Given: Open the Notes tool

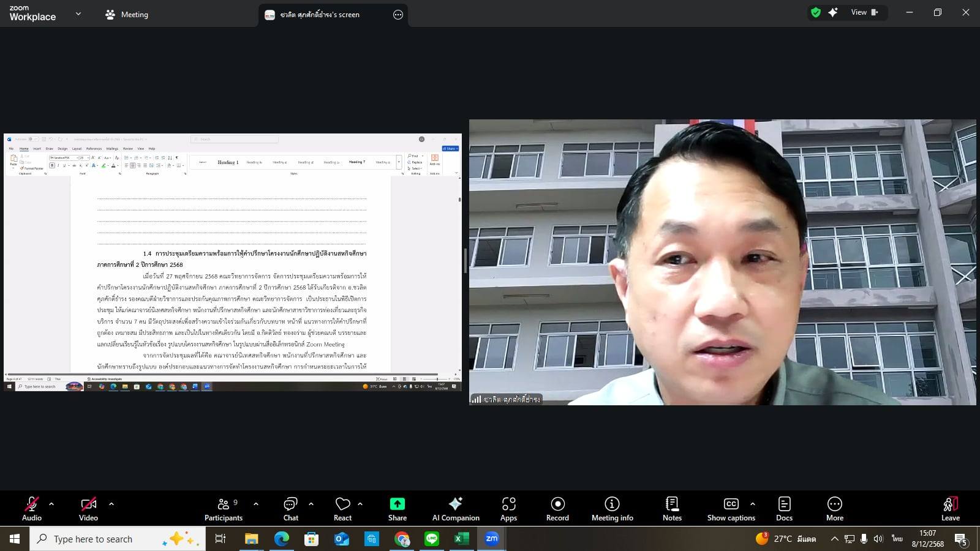Looking at the screenshot, I should click(x=672, y=509).
